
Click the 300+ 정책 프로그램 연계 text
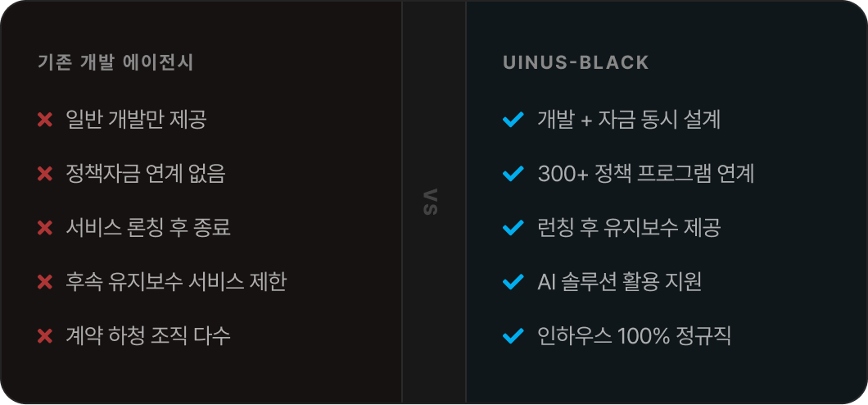point(646,174)
